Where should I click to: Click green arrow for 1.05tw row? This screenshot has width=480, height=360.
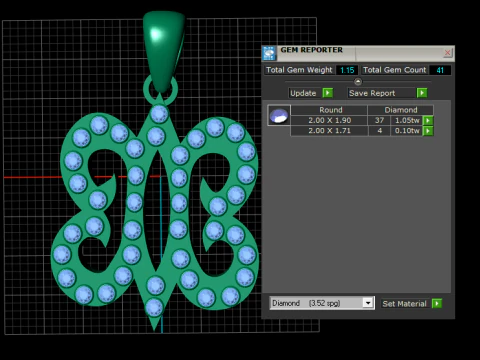click(x=428, y=120)
